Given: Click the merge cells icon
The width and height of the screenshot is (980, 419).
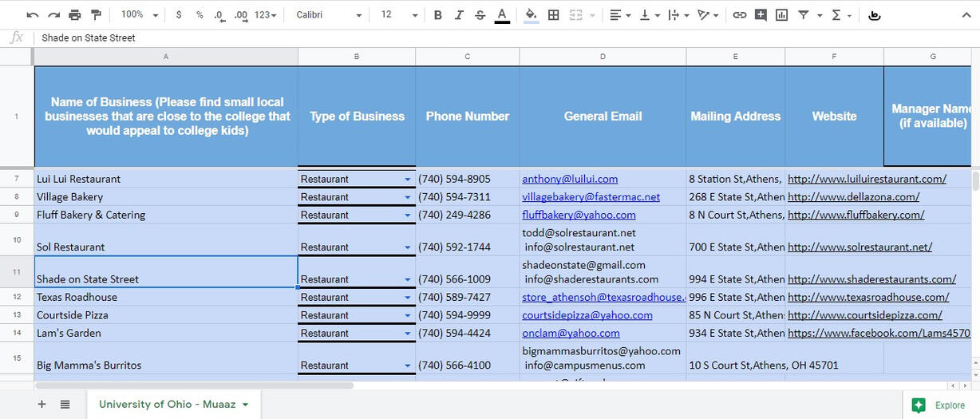Looking at the screenshot, I should point(575,14).
